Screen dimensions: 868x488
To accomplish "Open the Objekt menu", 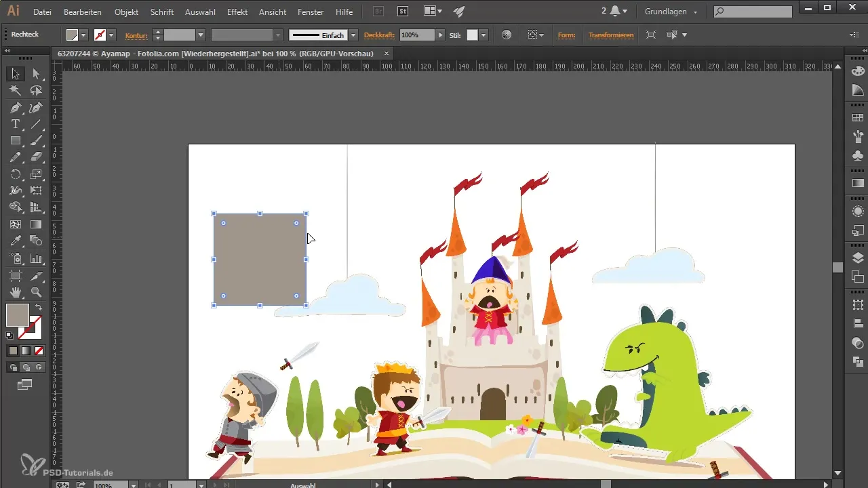I will click(x=127, y=12).
